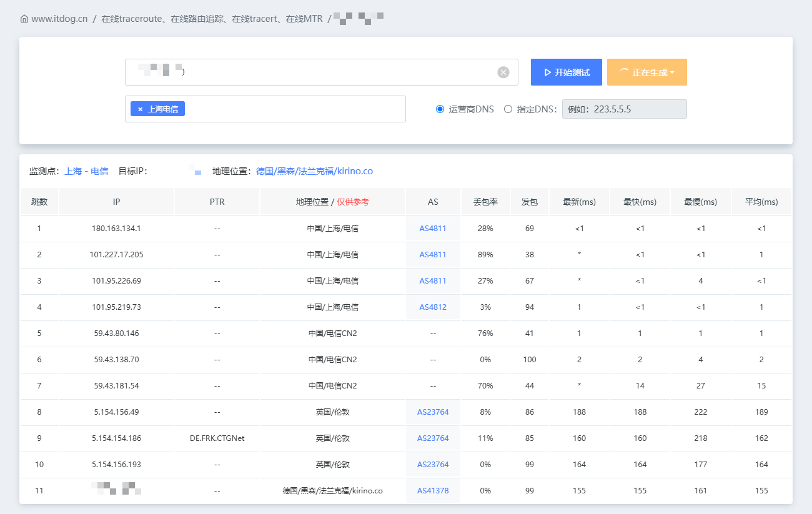This screenshot has width=812, height=514.
Task: Clear the target input with X icon
Action: pos(503,72)
